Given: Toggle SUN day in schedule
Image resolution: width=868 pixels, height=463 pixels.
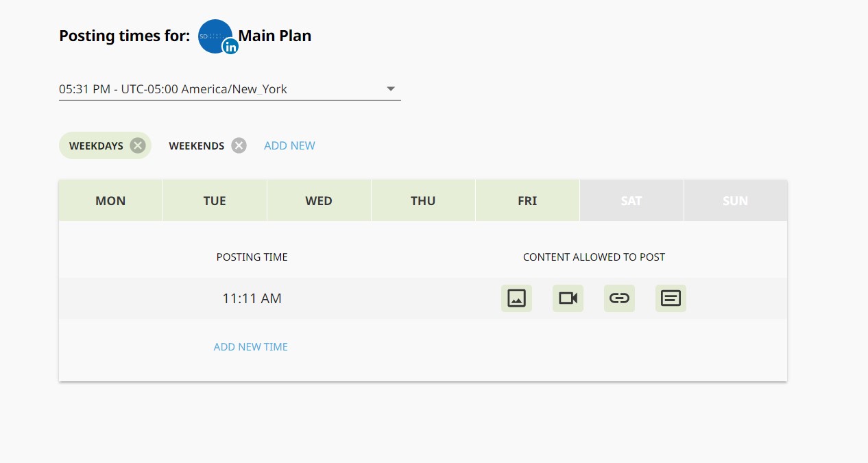Looking at the screenshot, I should tap(736, 200).
